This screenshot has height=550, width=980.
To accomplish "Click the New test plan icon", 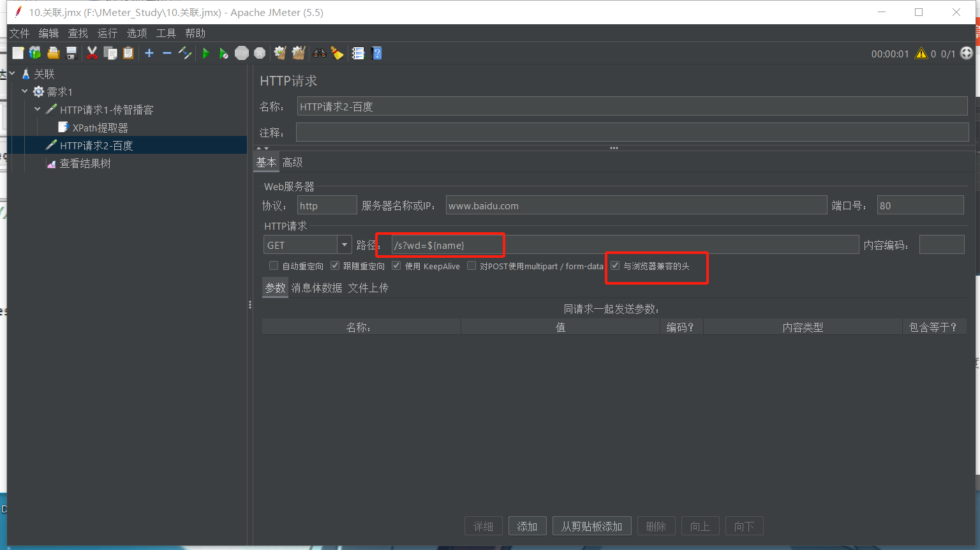I will [x=18, y=53].
